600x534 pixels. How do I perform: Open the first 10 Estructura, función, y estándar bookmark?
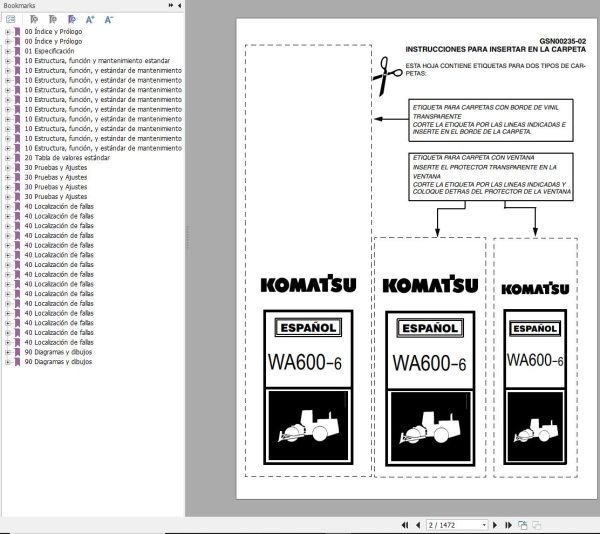(103, 71)
